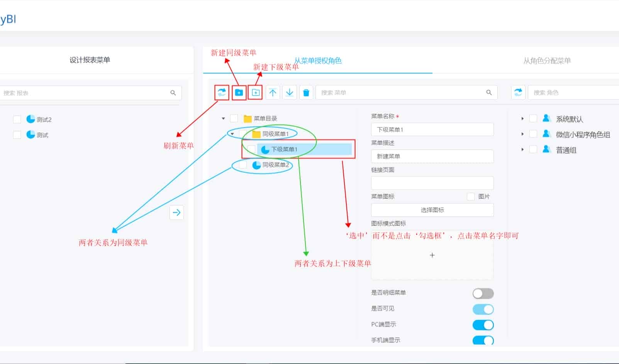Toggle the 是否明细菜单 switch
The image size is (619, 364).
click(483, 294)
